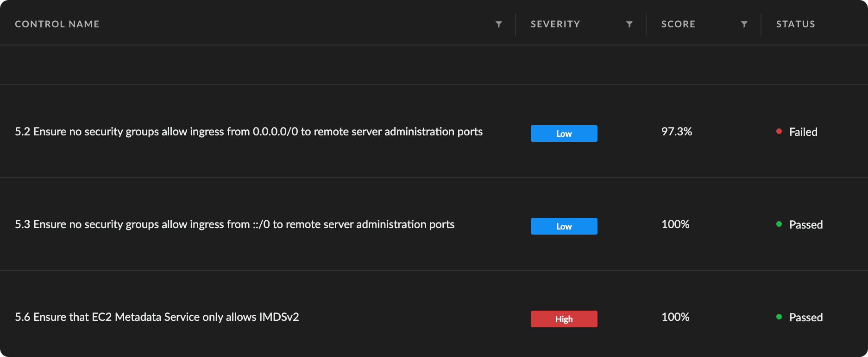The height and width of the screenshot is (357, 868).
Task: Click the red Failed status dot
Action: pos(779,132)
